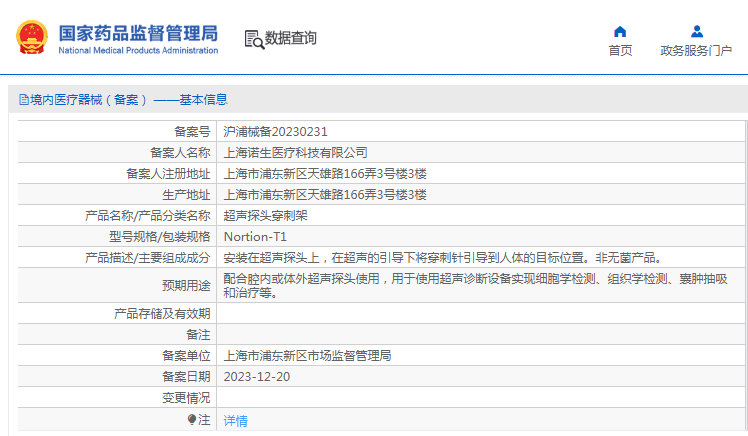Click the 产品存储及有效期 row label
The image size is (748, 436).
point(162,313)
